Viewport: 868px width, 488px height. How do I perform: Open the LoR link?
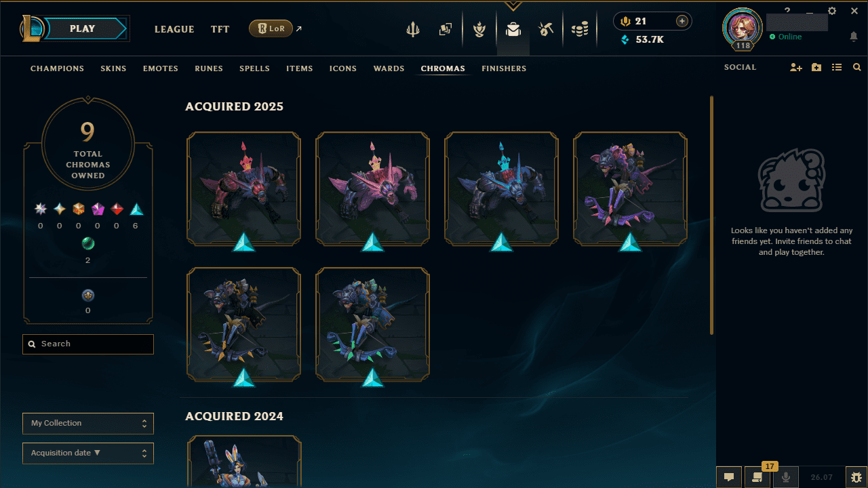pyautogui.click(x=271, y=28)
